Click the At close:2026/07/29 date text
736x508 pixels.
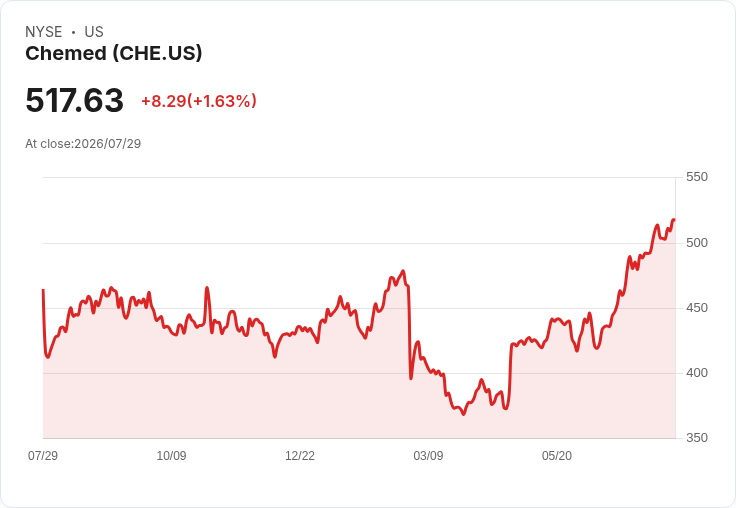pos(83,144)
